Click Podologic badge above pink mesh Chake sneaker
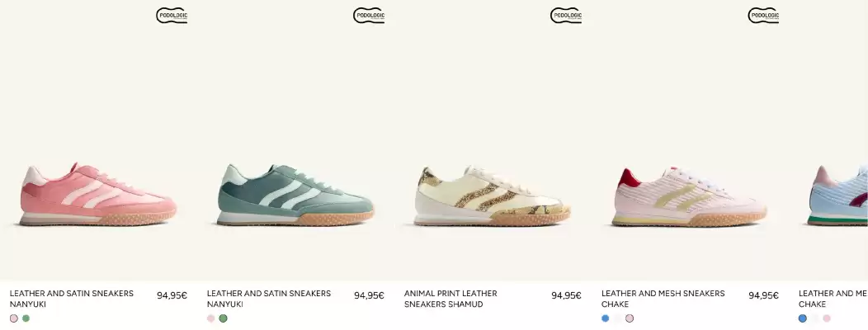This screenshot has height=330, width=868. tap(763, 16)
